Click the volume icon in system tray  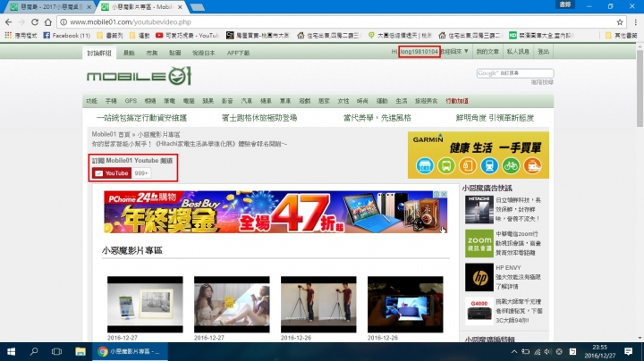coord(548,351)
